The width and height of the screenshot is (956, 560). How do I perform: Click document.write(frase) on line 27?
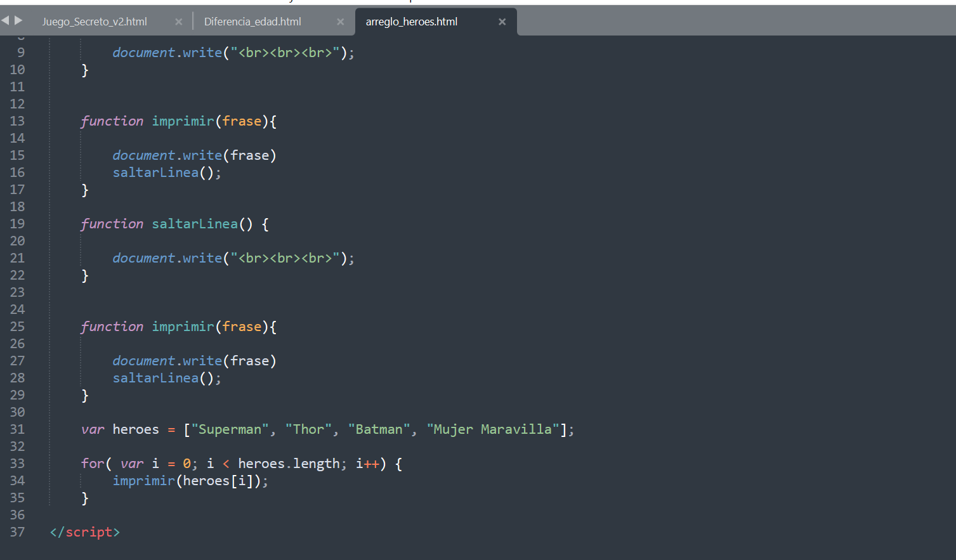click(x=194, y=361)
